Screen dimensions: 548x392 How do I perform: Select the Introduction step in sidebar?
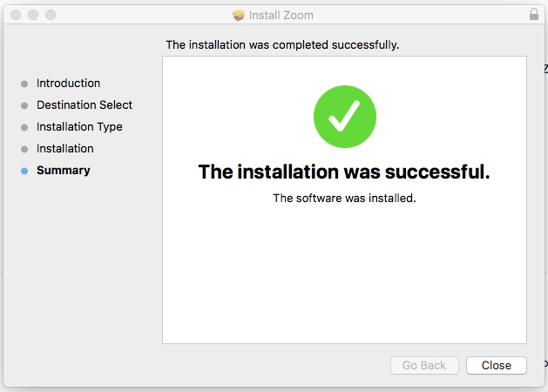pyautogui.click(x=68, y=84)
